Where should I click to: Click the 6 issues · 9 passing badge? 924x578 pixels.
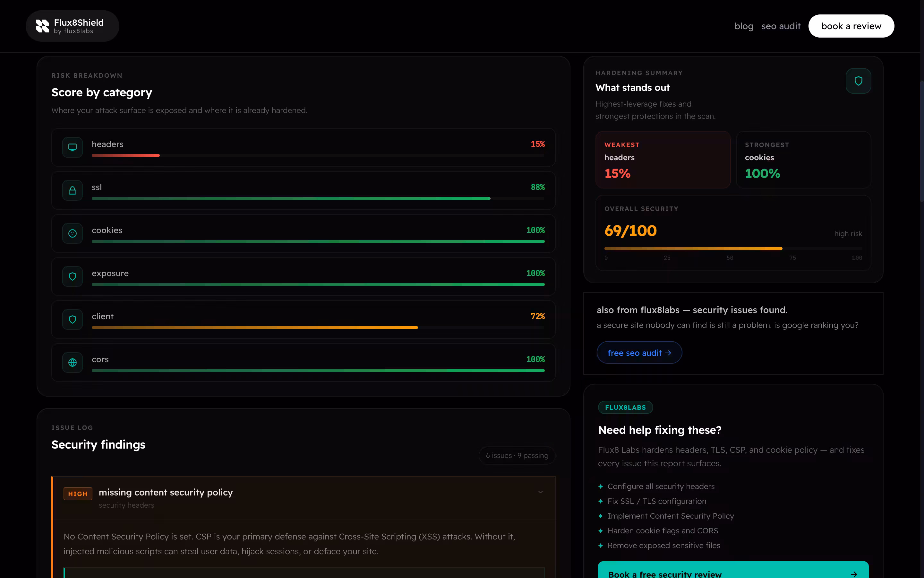tap(517, 455)
